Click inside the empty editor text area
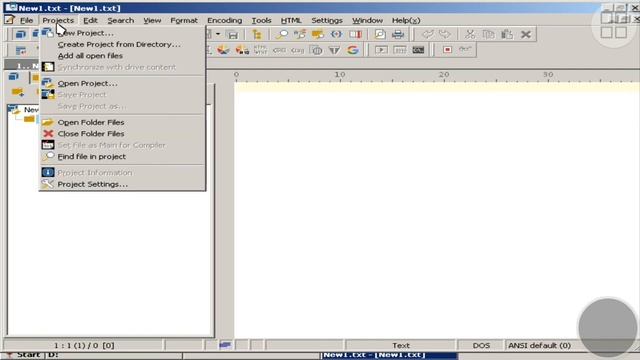 point(437,212)
